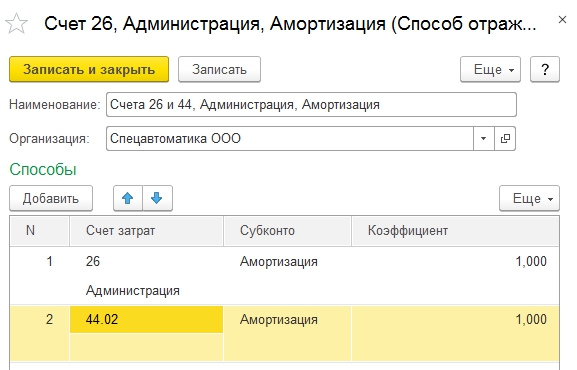Screen dimensions: 577x370
Task: Expand the Организация dropdown list
Action: click(x=484, y=138)
